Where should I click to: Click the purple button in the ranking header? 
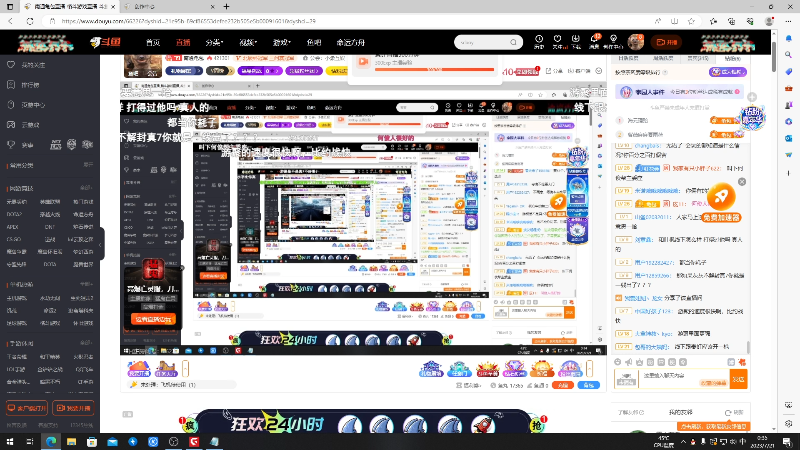coord(728,72)
